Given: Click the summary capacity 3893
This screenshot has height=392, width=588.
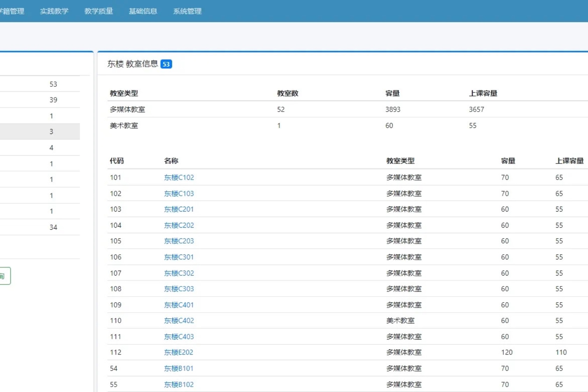Looking at the screenshot, I should coord(393,109).
